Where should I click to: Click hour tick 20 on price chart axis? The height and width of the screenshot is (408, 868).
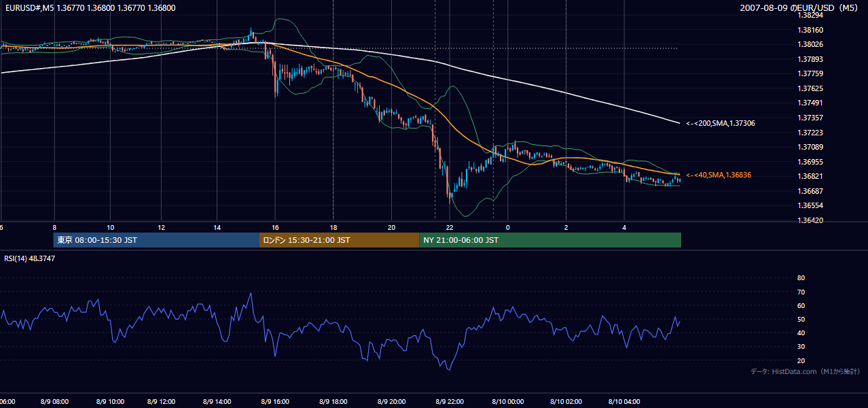tap(391, 227)
